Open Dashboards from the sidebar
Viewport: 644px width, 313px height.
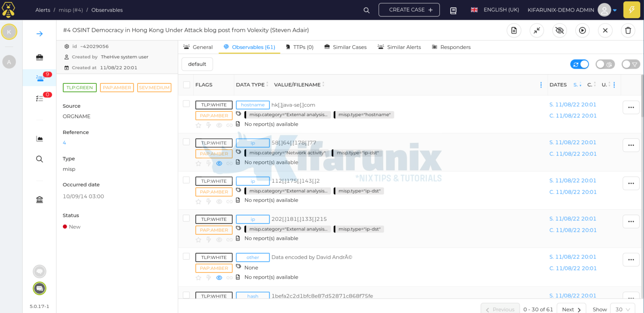(x=39, y=138)
